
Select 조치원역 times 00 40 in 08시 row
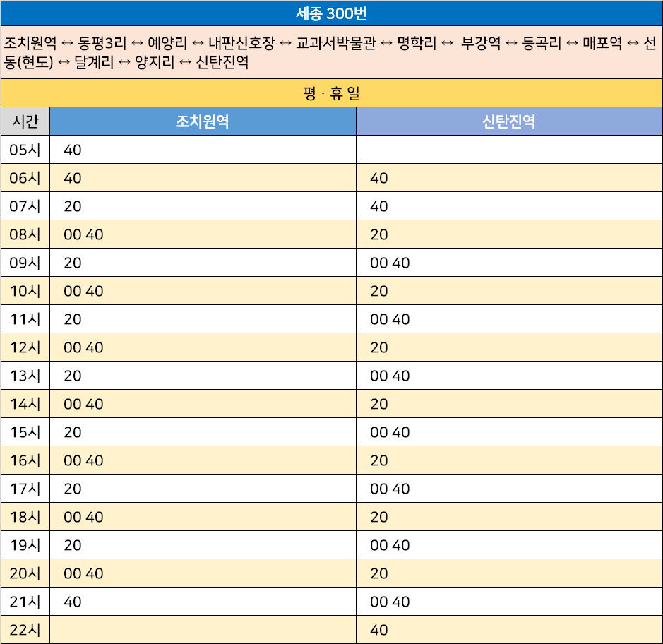[83, 234]
